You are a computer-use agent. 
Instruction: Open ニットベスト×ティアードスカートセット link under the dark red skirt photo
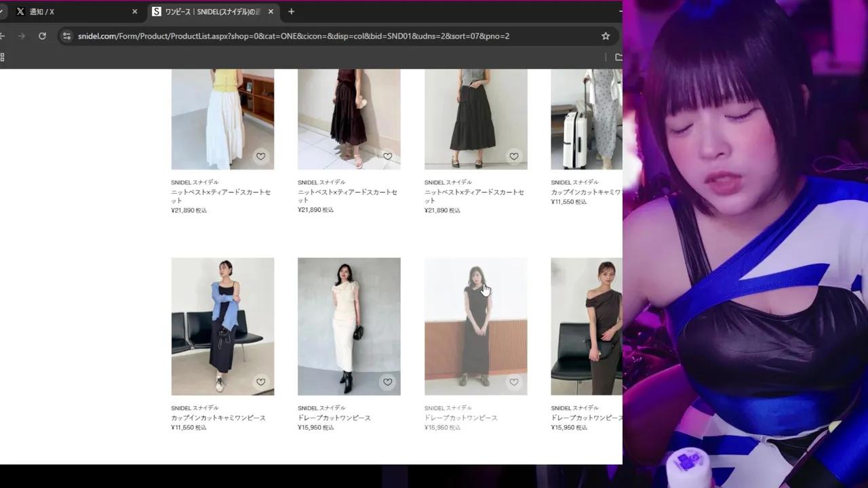(x=347, y=196)
